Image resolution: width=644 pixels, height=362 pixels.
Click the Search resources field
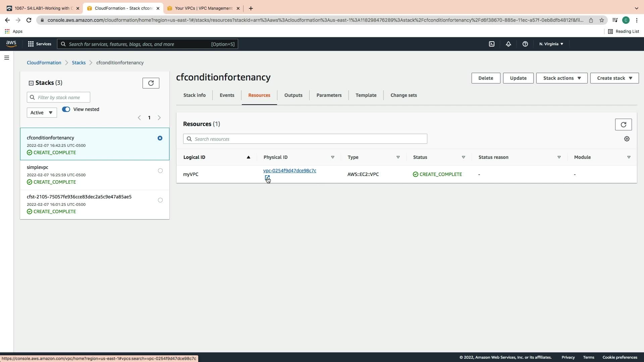pos(305,139)
